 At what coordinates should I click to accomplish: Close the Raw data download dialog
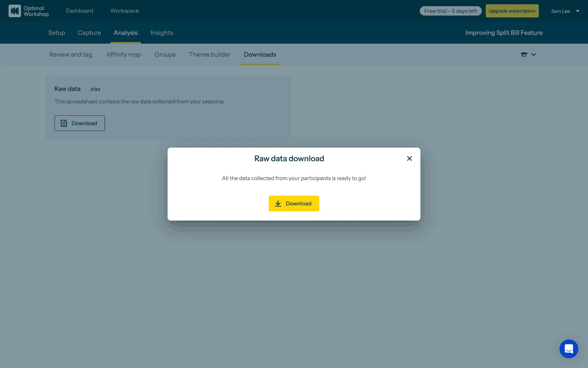pyautogui.click(x=409, y=159)
